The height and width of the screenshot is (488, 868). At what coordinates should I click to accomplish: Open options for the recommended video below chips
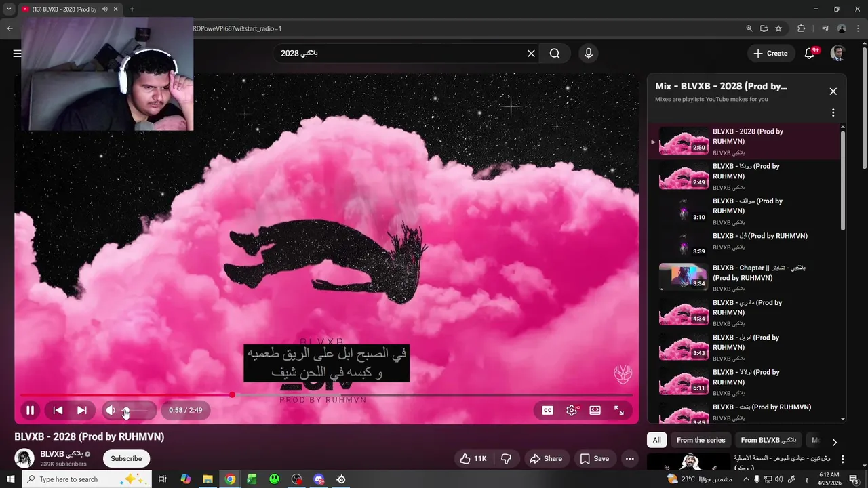(x=842, y=460)
